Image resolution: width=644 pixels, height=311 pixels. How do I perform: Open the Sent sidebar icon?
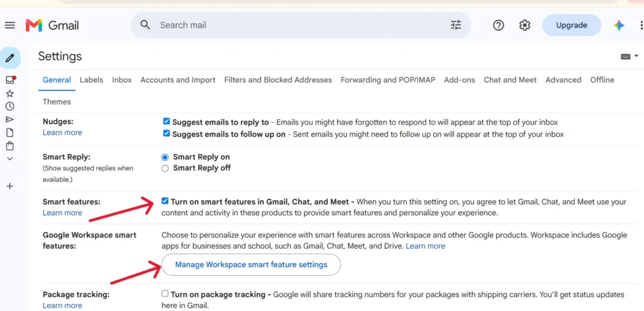point(10,120)
